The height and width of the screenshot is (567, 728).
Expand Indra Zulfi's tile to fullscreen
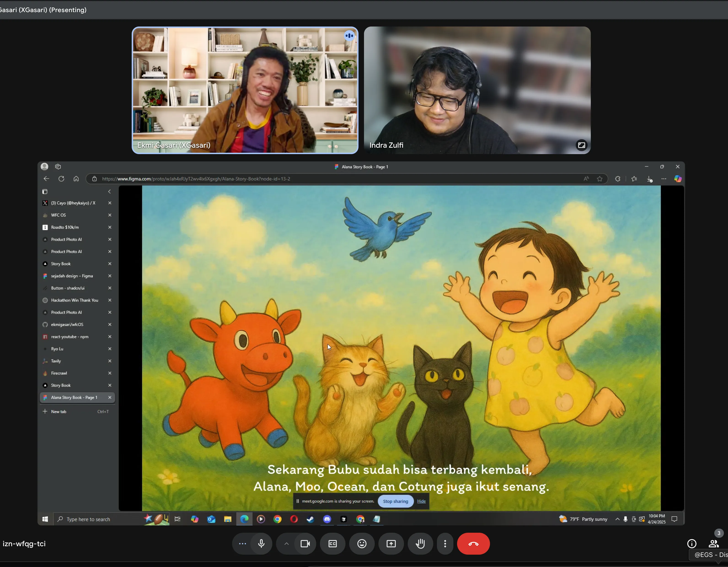(x=581, y=145)
